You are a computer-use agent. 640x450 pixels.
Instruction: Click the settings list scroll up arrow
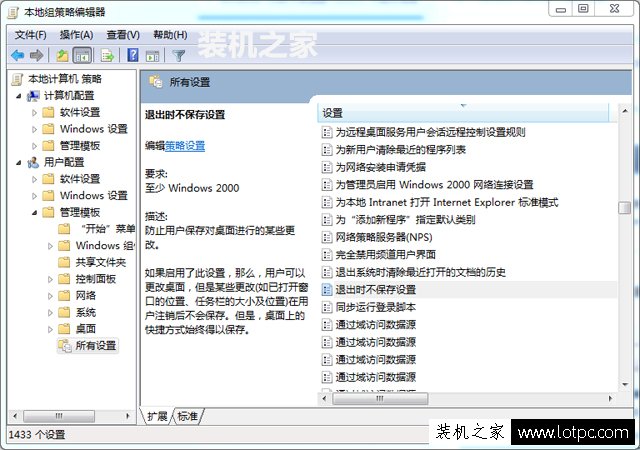[x=624, y=111]
